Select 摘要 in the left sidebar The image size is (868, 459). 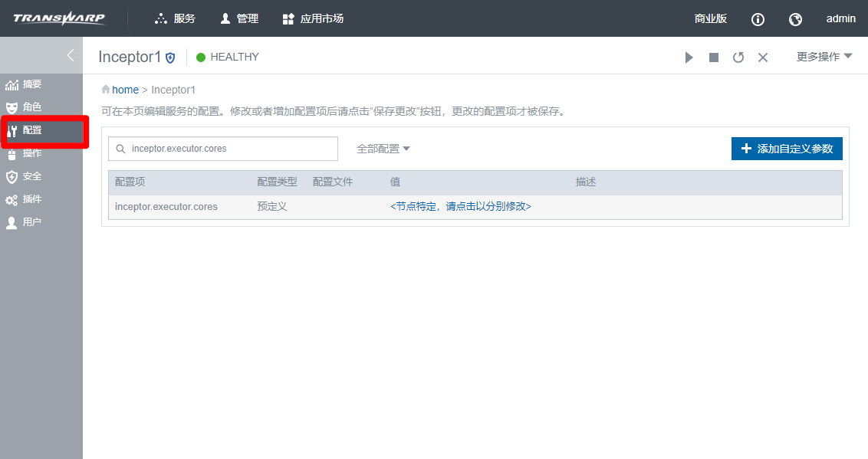point(32,84)
